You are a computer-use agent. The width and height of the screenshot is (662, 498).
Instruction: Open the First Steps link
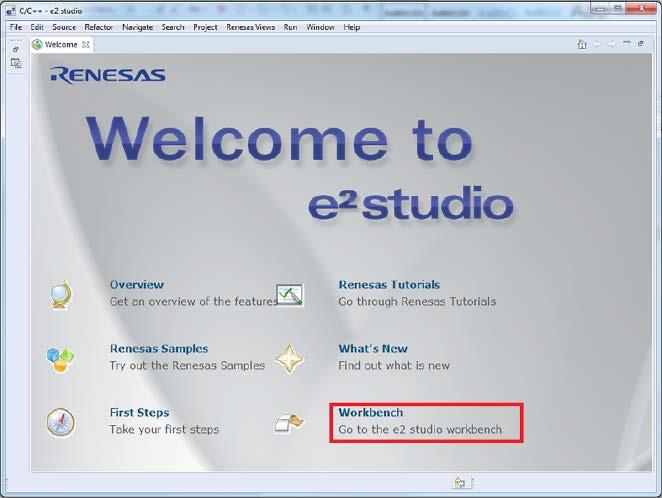click(139, 412)
